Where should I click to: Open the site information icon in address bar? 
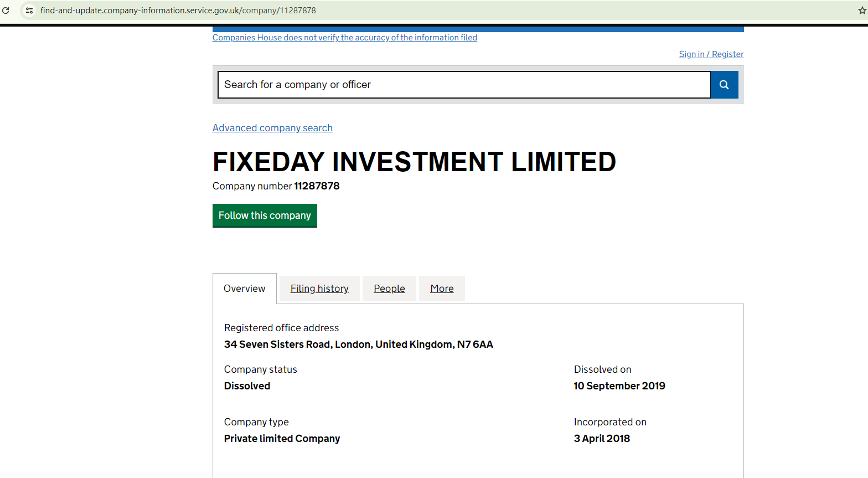point(29,11)
